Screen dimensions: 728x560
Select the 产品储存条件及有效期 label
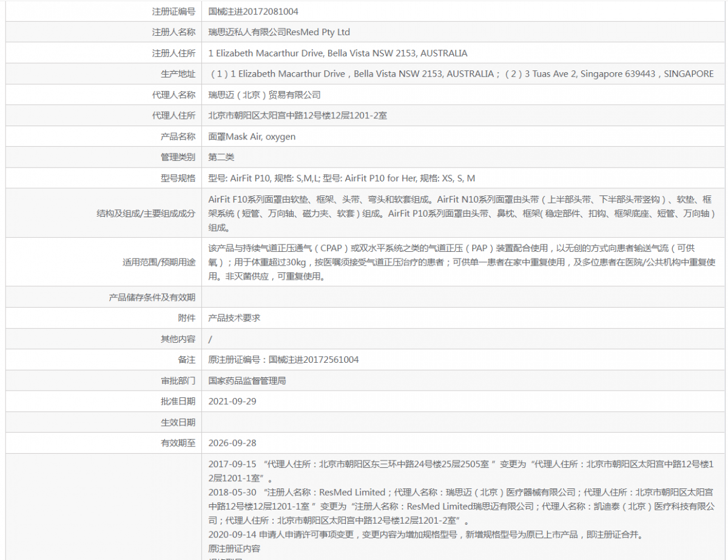[x=152, y=297]
